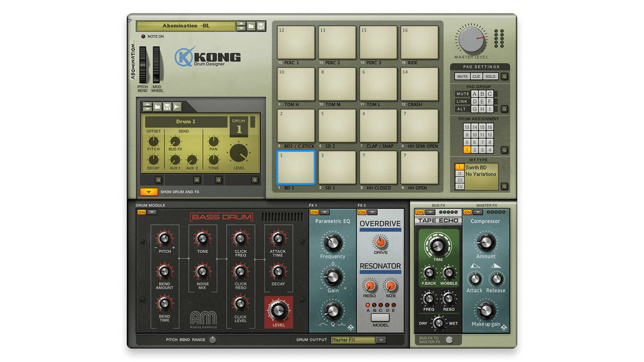
Task: Open quick edit Q under Offset knobs
Action: coord(158,180)
